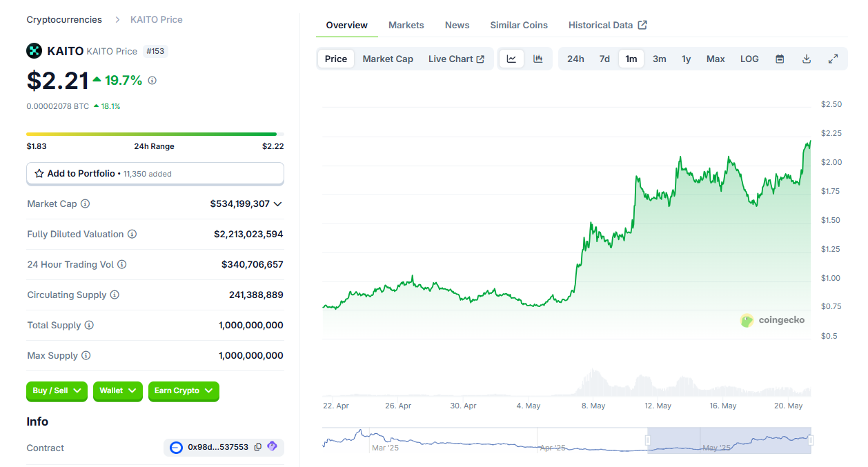
Task: Open the Wallet dropdown
Action: pos(118,391)
